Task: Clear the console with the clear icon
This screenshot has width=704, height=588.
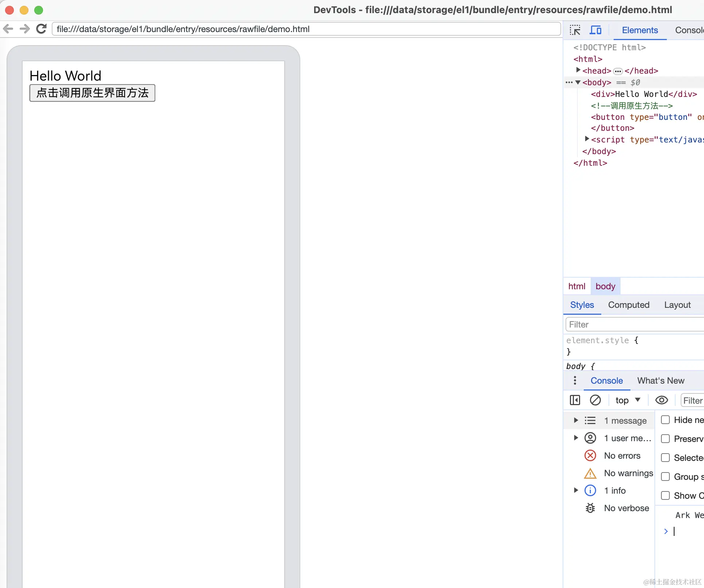Action: (595, 400)
